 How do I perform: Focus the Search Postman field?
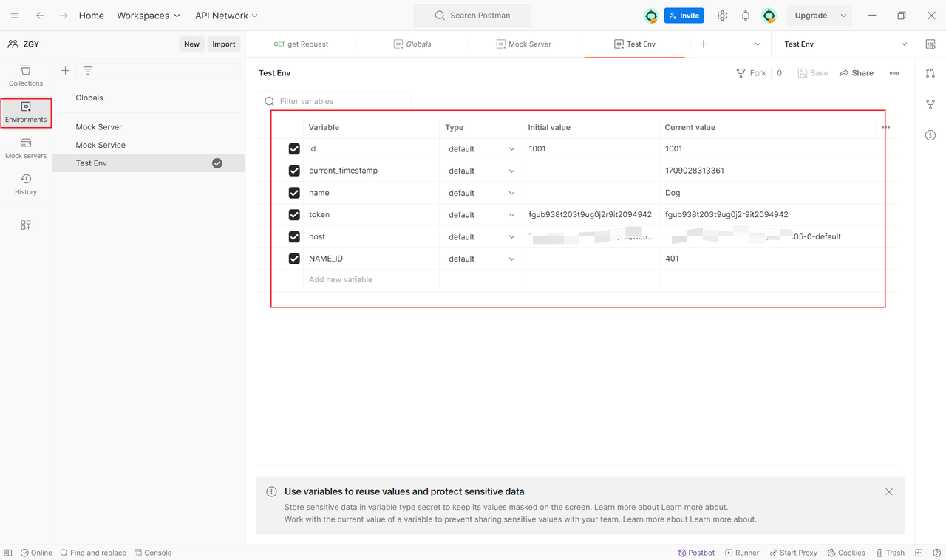(x=472, y=16)
